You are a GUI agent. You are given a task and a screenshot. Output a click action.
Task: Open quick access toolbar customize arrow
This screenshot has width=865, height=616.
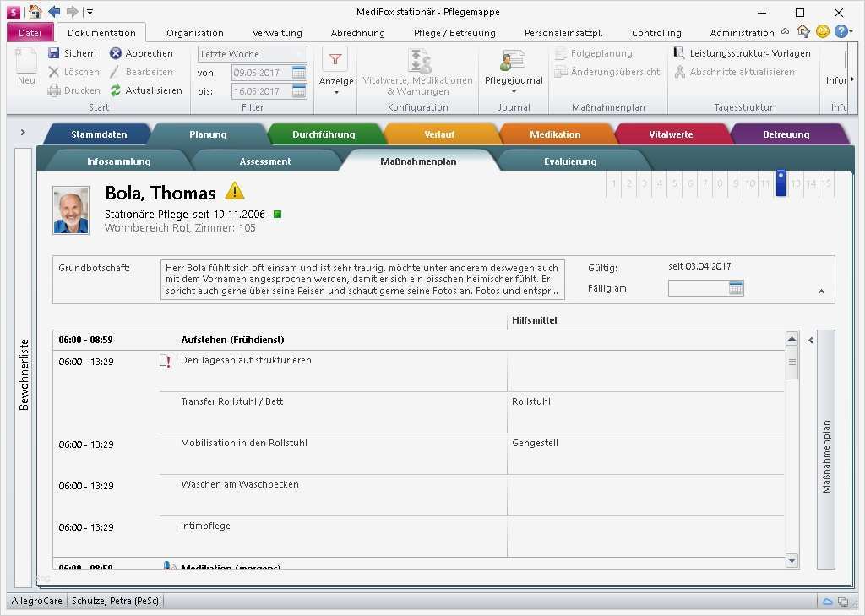click(90, 12)
